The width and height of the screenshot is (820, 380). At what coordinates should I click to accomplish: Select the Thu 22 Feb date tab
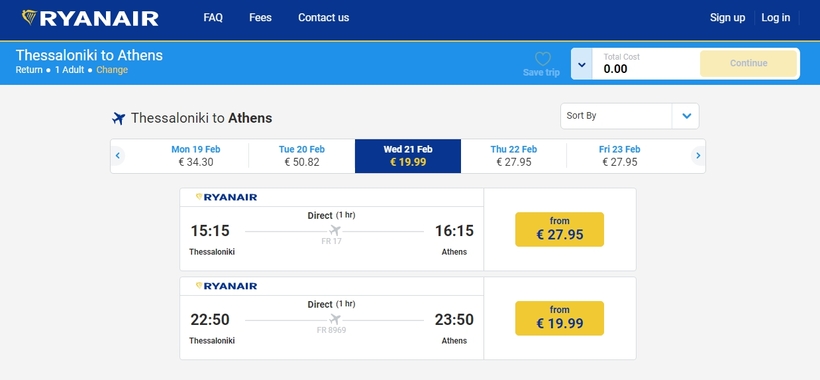tap(514, 156)
